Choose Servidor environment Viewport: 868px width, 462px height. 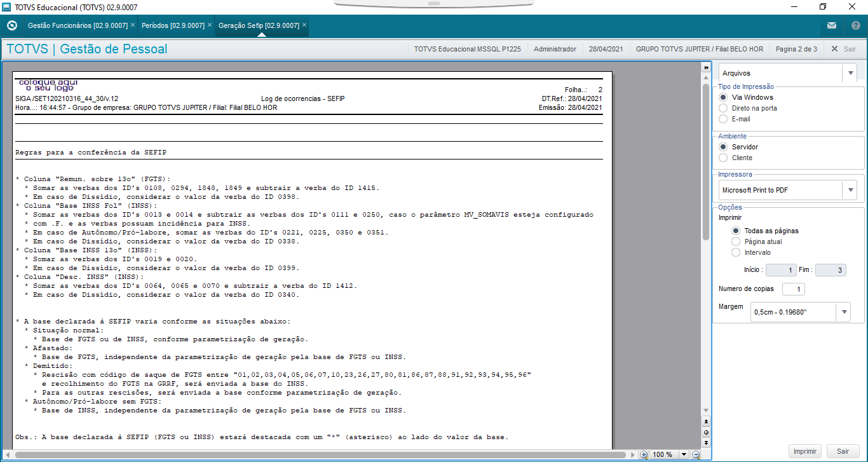(722, 147)
